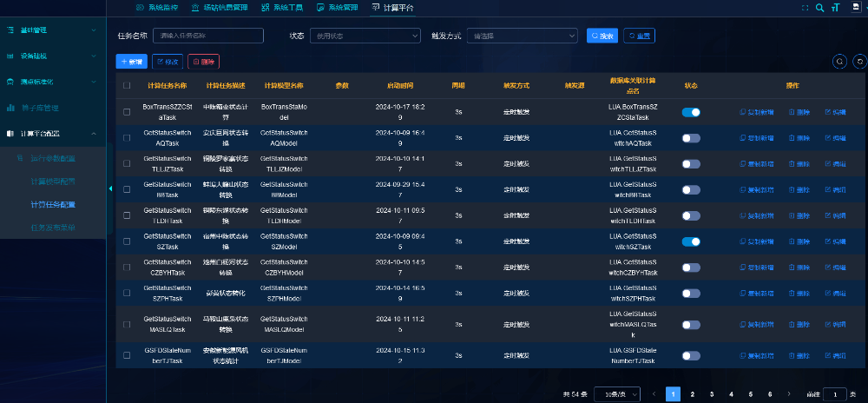The width and height of the screenshot is (868, 403).
Task: Click edit icon for GetStatusSwitchAQTask row
Action: 834,138
